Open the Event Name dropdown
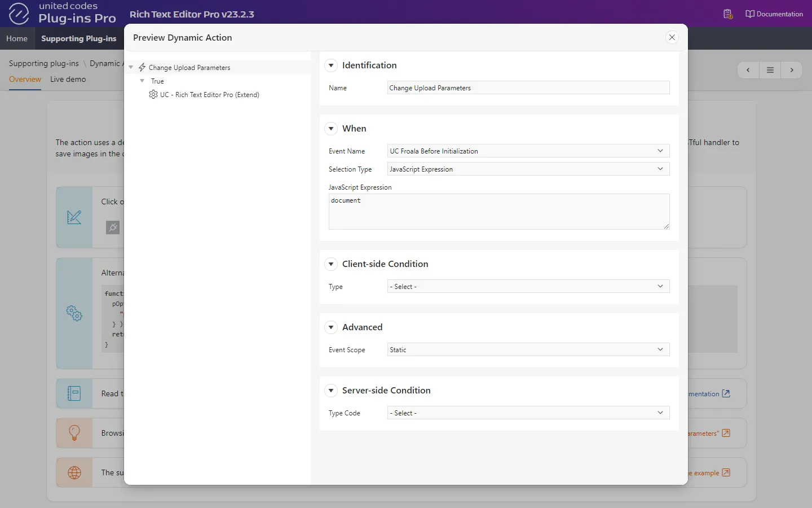Screen dimensions: 812x508 pyautogui.click(x=528, y=151)
